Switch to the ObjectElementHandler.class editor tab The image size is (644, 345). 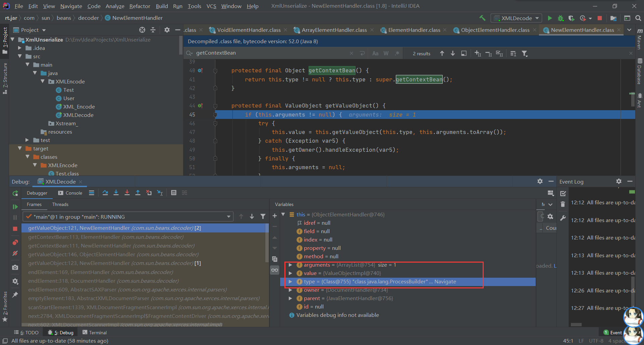495,30
